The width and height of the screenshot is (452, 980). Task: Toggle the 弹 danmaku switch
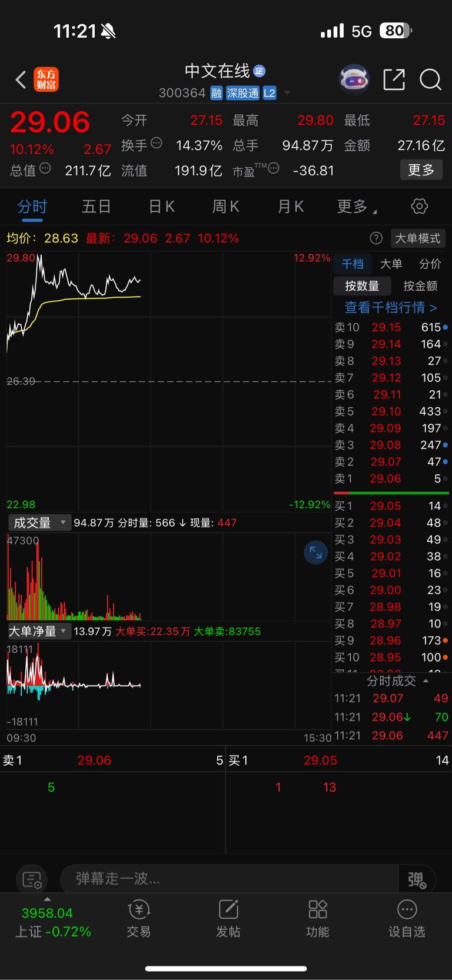coord(417,879)
